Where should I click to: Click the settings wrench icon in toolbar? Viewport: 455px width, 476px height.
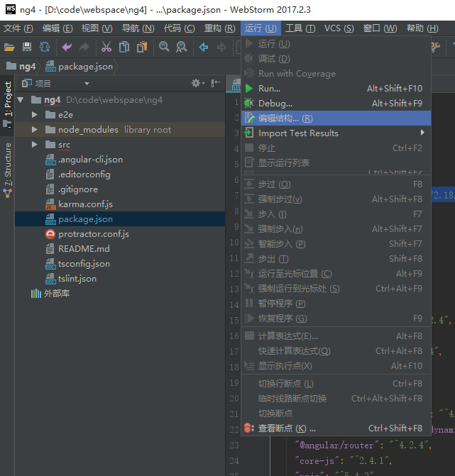[x=435, y=47]
